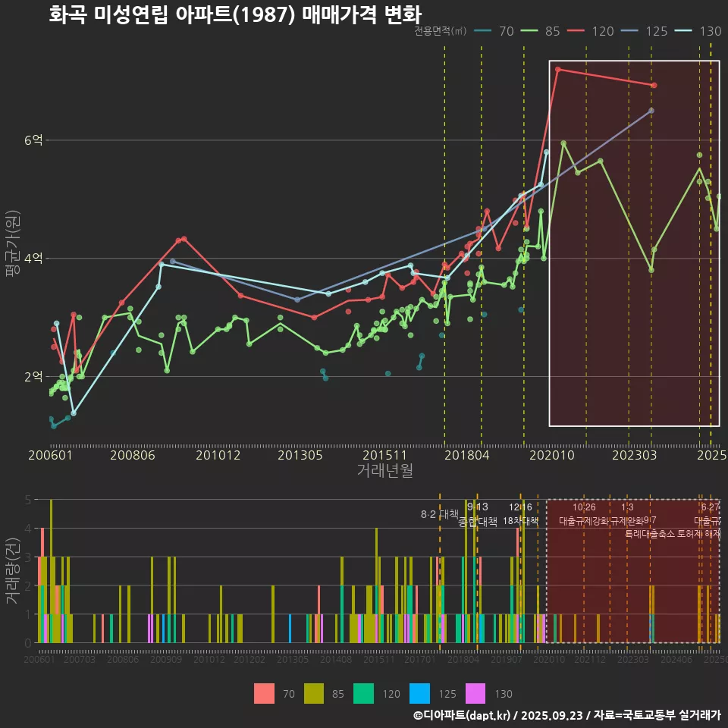Screen dimensions: 728x728
Task: Show the 130 series in top legend
Action: pos(698,31)
